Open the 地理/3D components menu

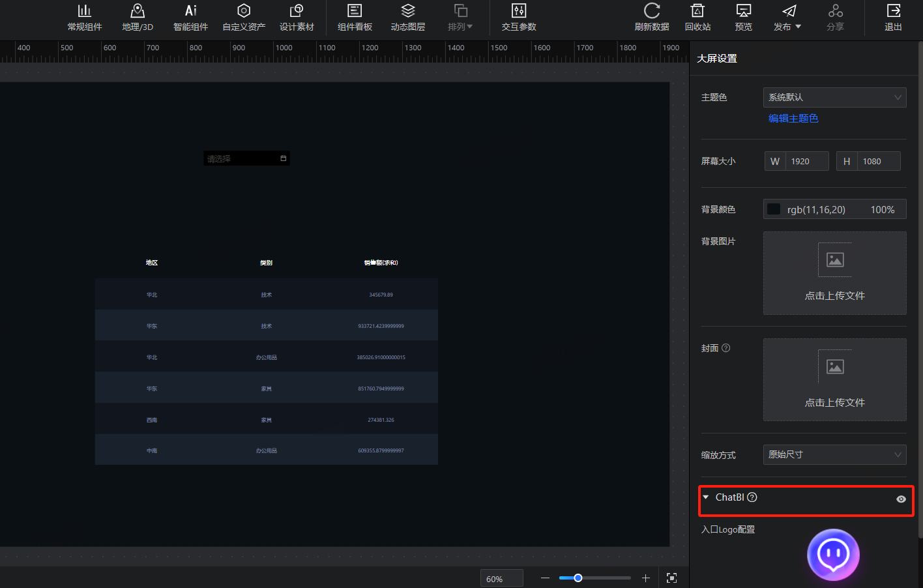coord(138,18)
